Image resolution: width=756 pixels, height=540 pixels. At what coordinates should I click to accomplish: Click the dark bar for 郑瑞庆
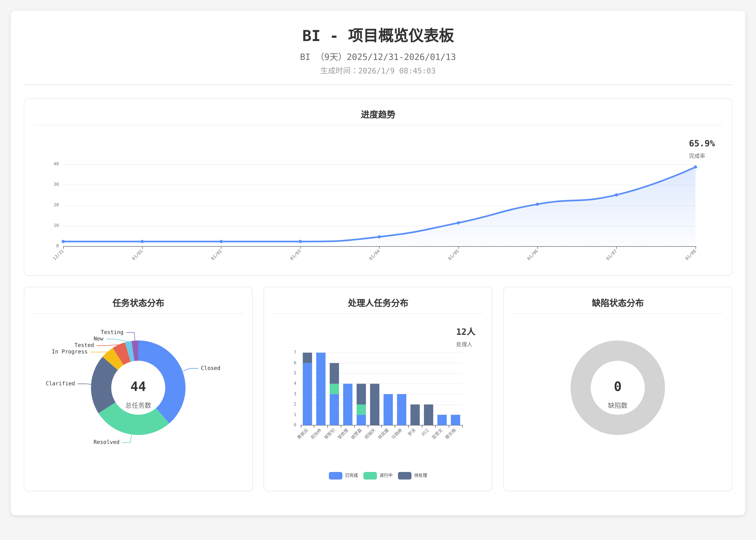pos(375,404)
